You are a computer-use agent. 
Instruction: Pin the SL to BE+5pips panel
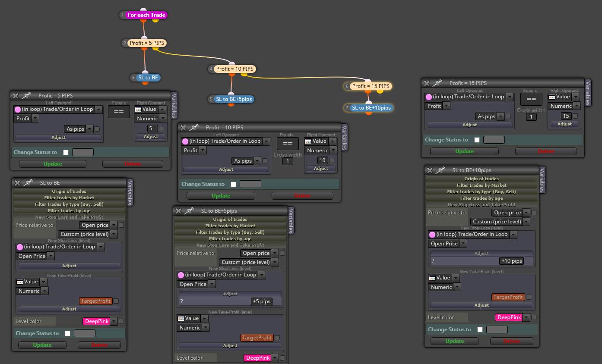189,211
